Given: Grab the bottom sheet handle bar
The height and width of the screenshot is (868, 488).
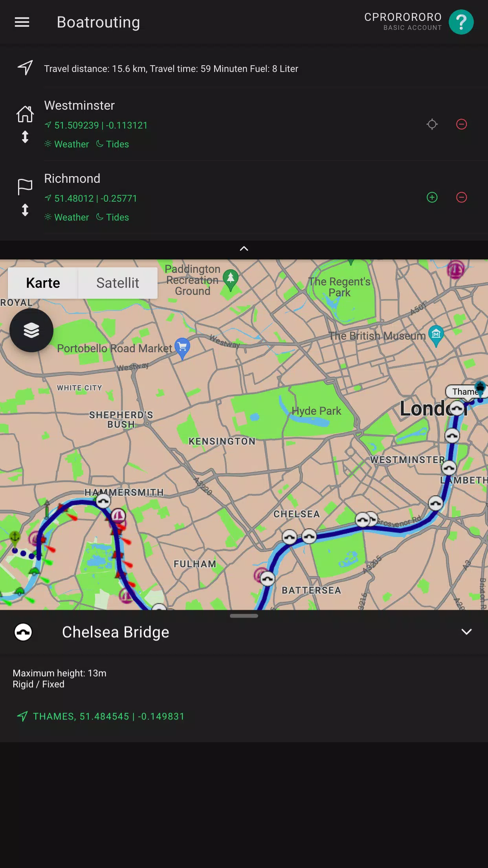Looking at the screenshot, I should pyautogui.click(x=244, y=616).
